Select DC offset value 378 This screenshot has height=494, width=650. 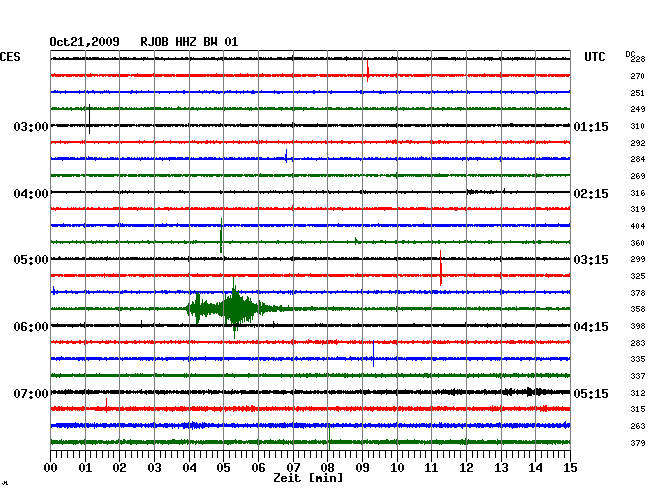[x=638, y=293]
